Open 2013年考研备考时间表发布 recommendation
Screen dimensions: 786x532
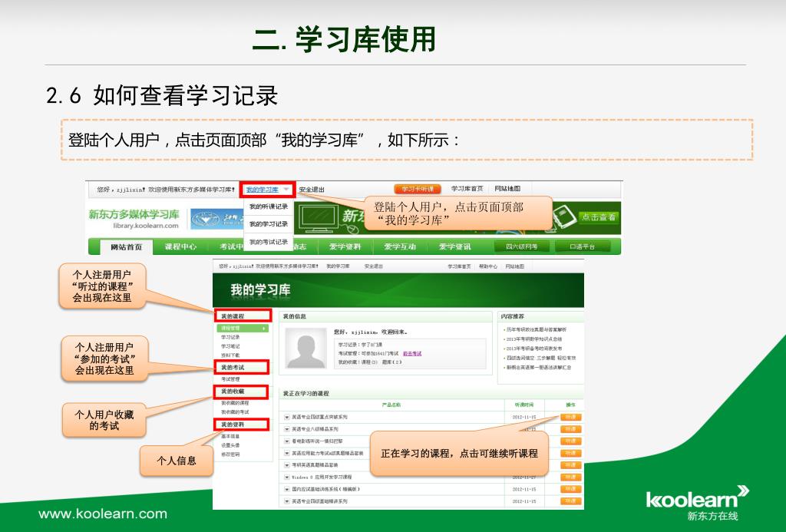(x=534, y=349)
